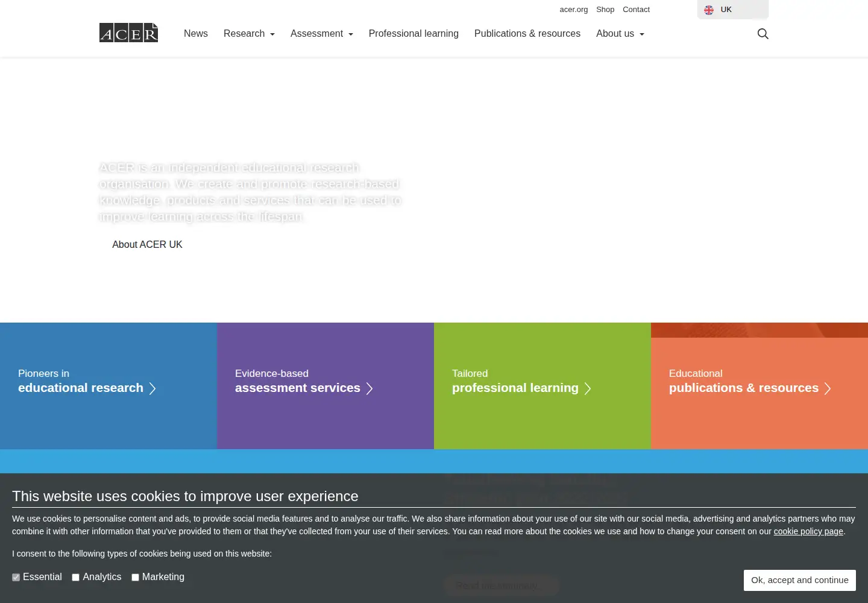The width and height of the screenshot is (868, 603).
Task: Expand the Assessment dropdown menu
Action: [322, 34]
